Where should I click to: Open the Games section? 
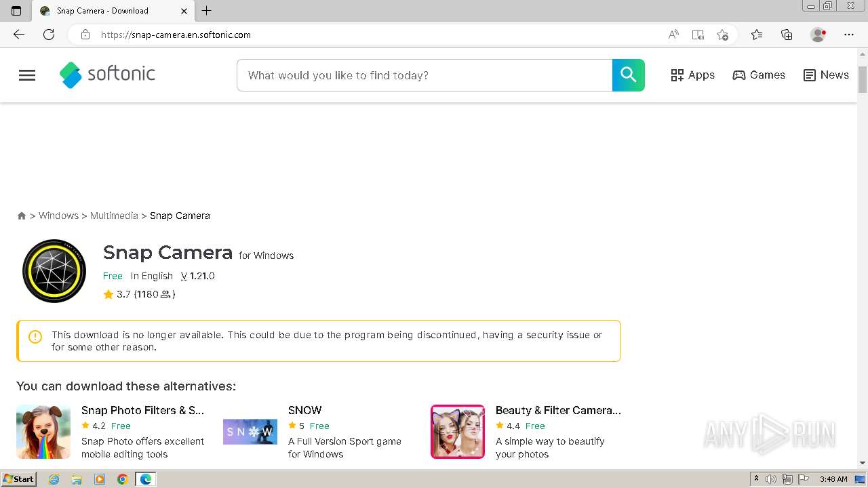759,75
